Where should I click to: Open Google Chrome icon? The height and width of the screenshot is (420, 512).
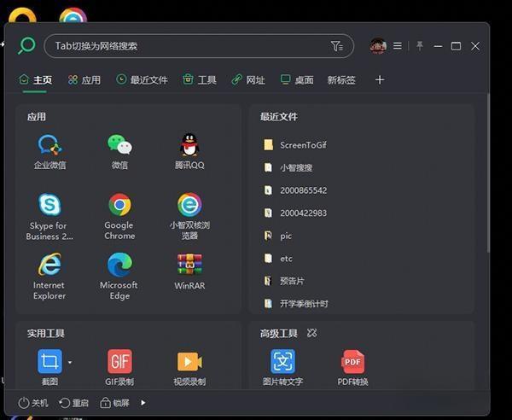(x=119, y=204)
